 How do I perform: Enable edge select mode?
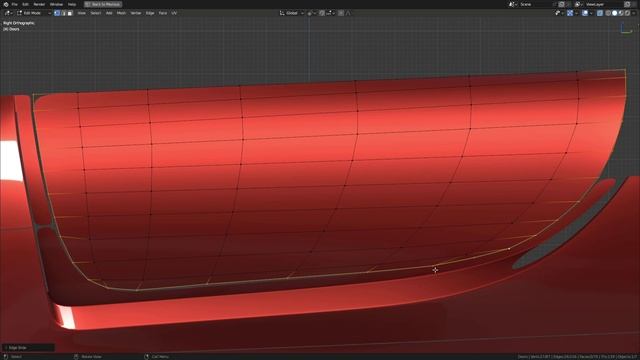[63, 13]
